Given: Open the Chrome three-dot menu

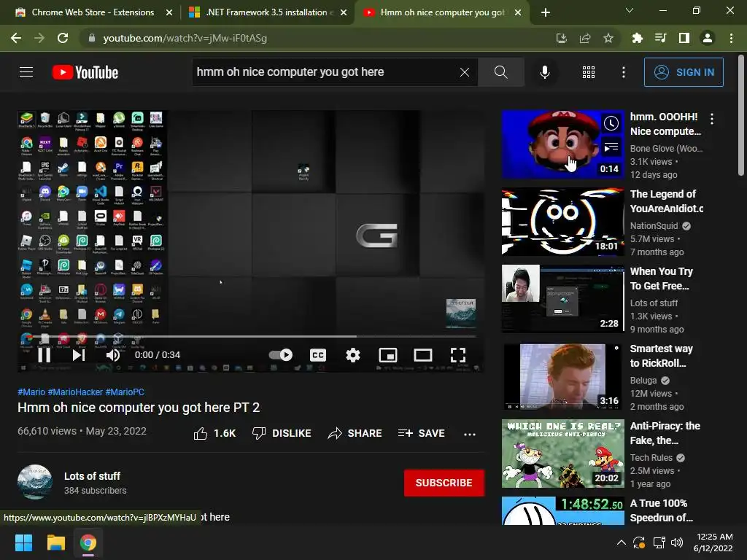Looking at the screenshot, I should tap(731, 38).
